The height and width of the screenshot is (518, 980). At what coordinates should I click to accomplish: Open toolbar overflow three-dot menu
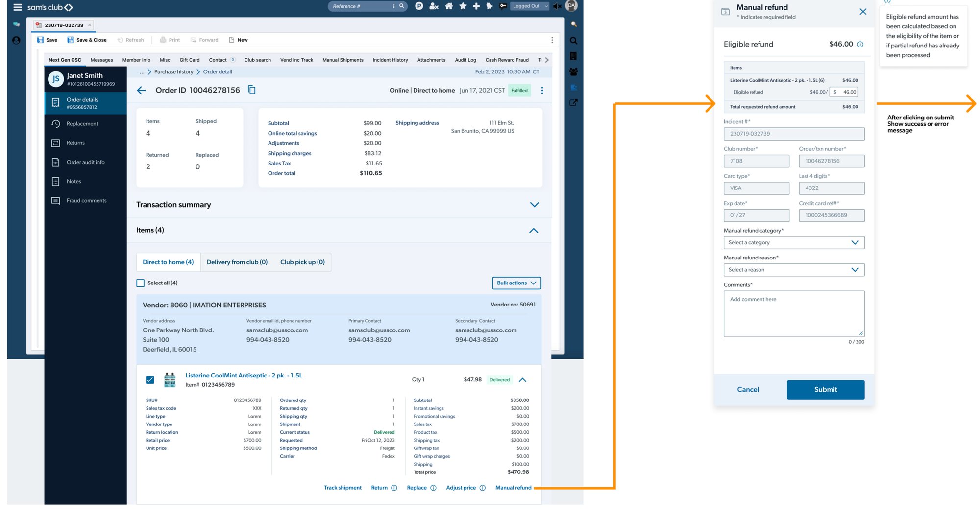pos(552,40)
